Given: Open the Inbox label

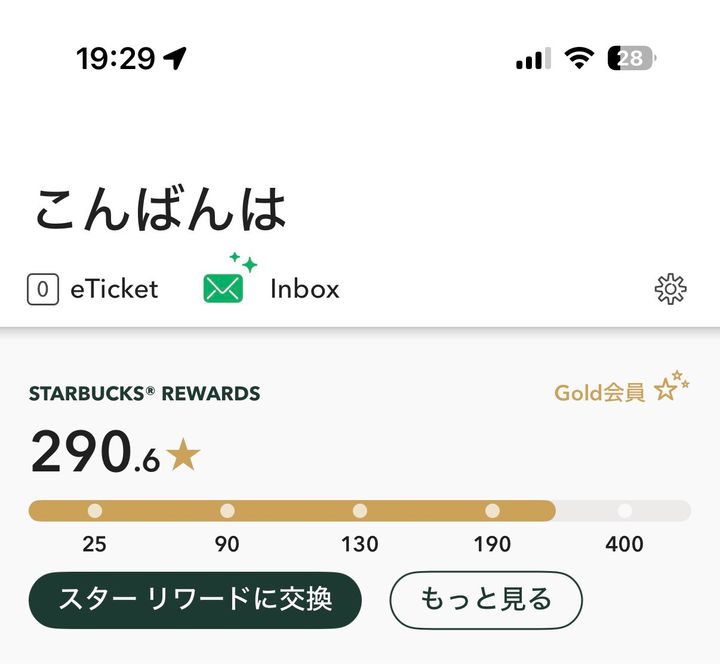Looking at the screenshot, I should point(305,289).
